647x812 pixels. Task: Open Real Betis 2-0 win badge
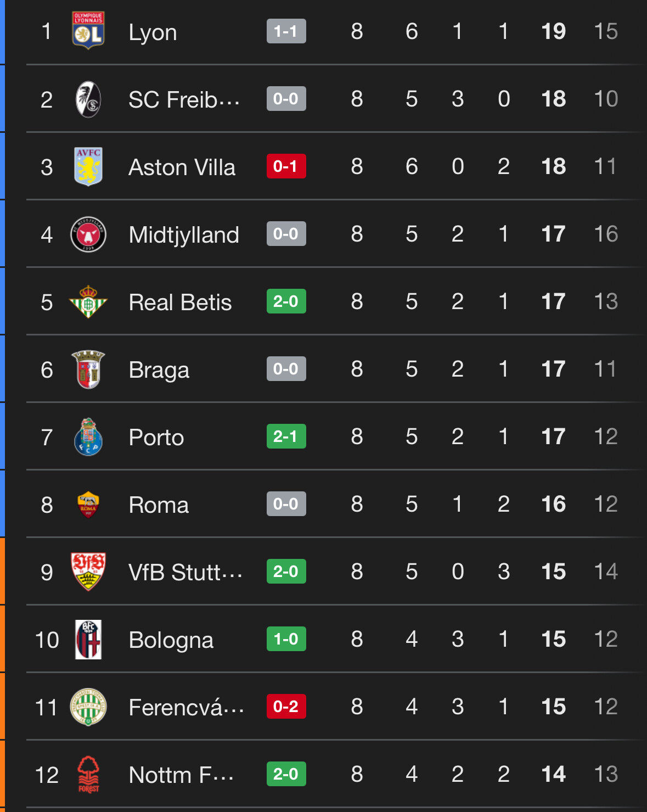(286, 301)
